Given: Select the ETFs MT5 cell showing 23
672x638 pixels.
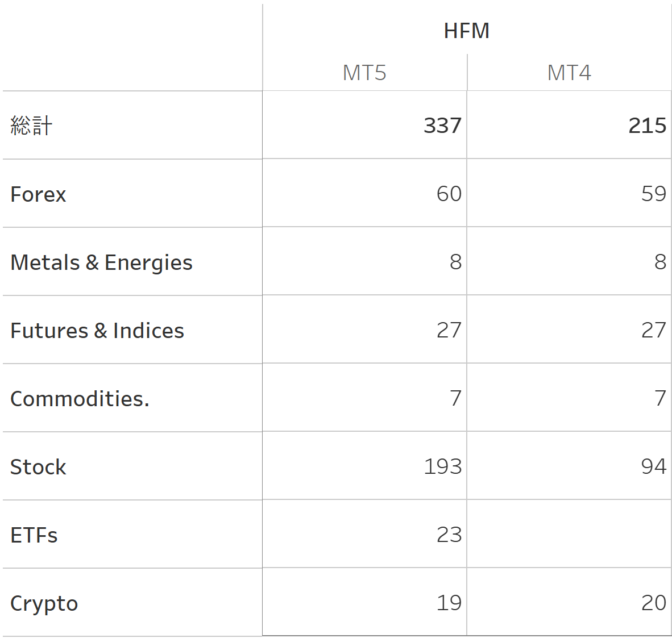Looking at the screenshot, I should (449, 535).
